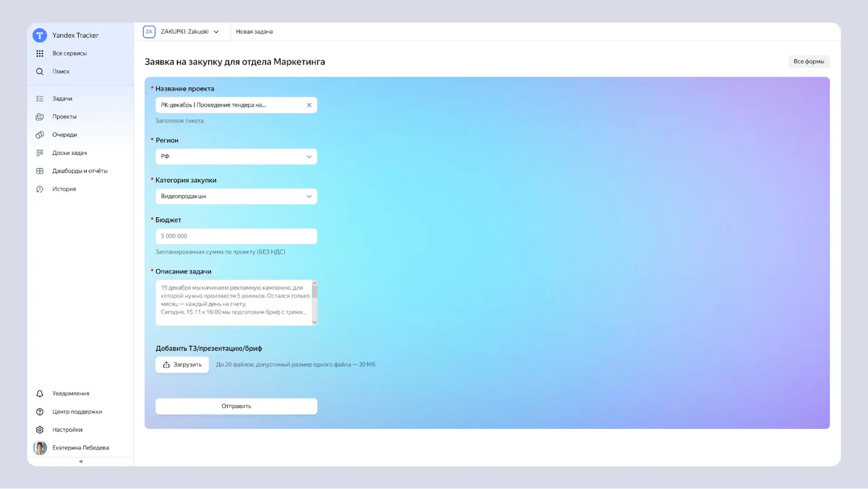Open Доски задач in the sidebar
This screenshot has height=489, width=868.
(x=69, y=153)
